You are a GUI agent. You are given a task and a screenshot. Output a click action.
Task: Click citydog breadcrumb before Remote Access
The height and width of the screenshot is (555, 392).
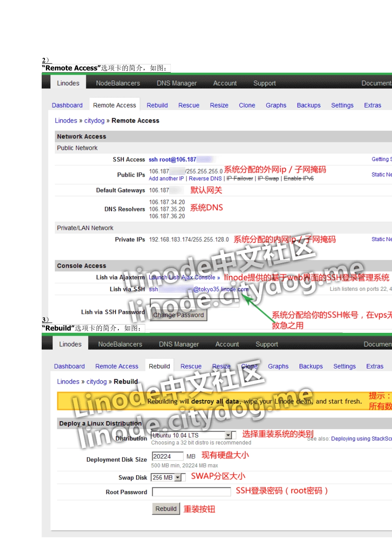[94, 121]
